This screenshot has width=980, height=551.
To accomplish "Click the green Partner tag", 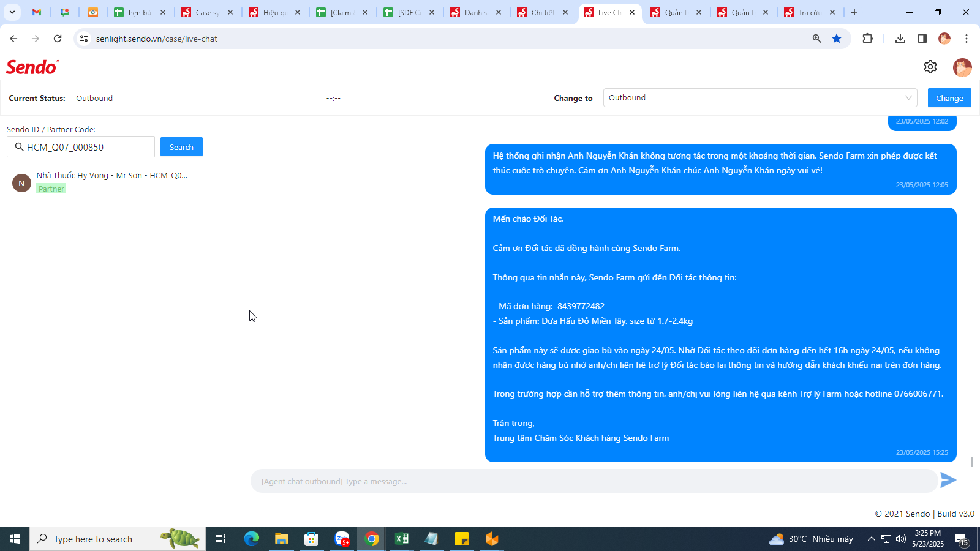I will pyautogui.click(x=51, y=189).
